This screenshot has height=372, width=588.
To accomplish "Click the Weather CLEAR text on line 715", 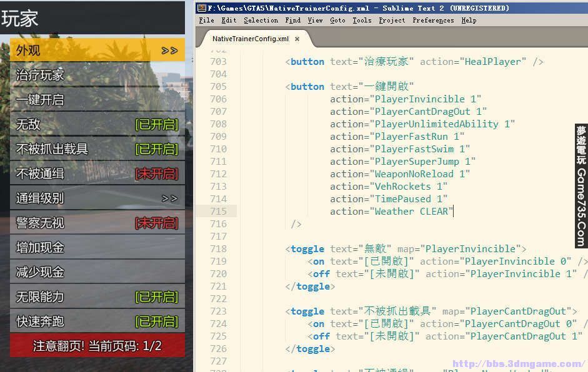I will 411,212.
